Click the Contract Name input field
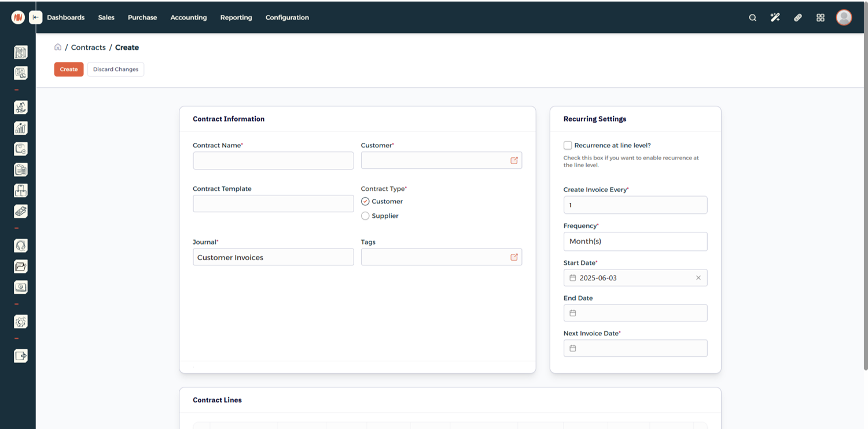Screen dimensions: 868x429 (273, 160)
